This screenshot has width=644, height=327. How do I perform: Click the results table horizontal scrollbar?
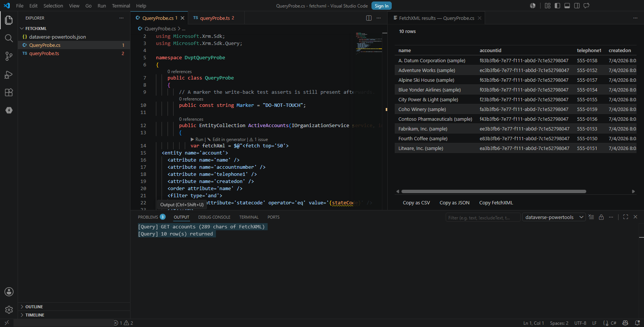pyautogui.click(x=494, y=191)
